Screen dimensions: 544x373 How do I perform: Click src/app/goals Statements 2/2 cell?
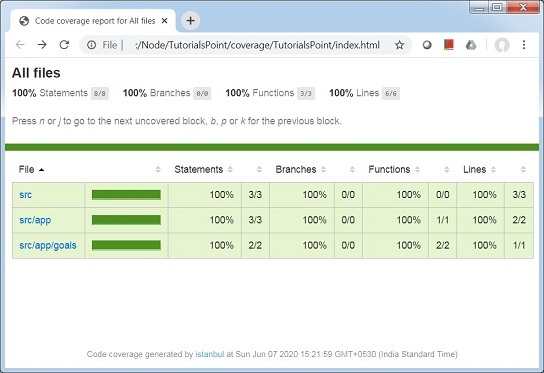(255, 245)
